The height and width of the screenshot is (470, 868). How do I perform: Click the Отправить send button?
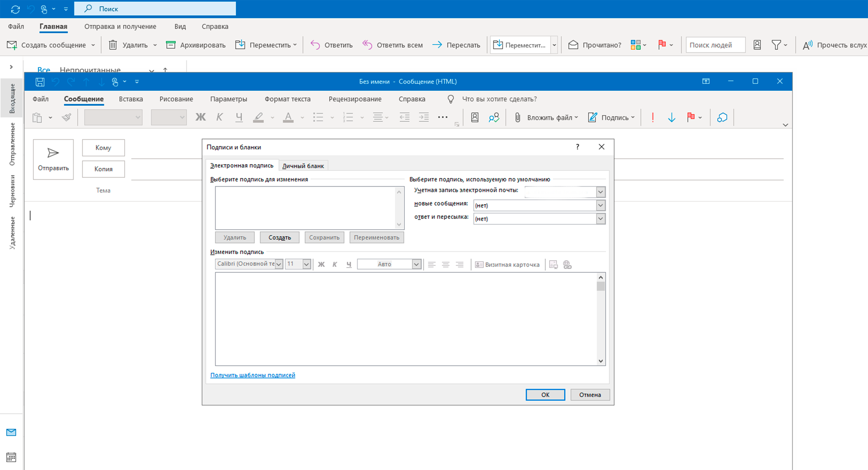click(53, 159)
